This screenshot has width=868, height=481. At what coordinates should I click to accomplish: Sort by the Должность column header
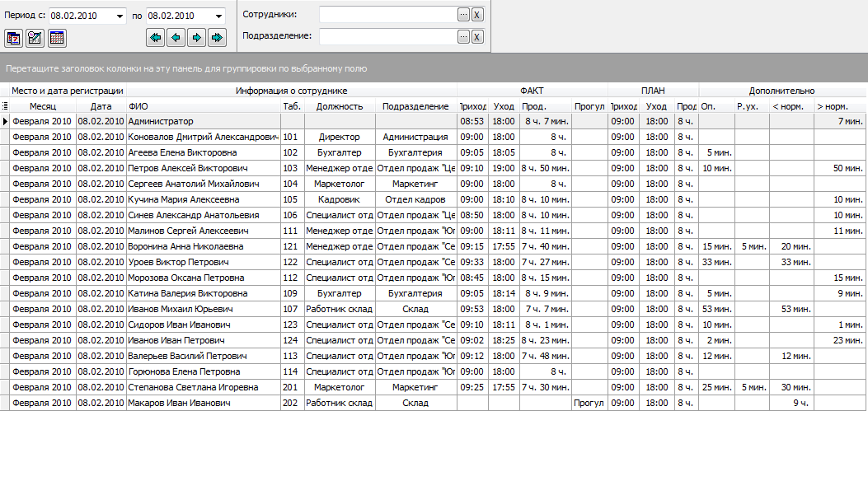340,106
